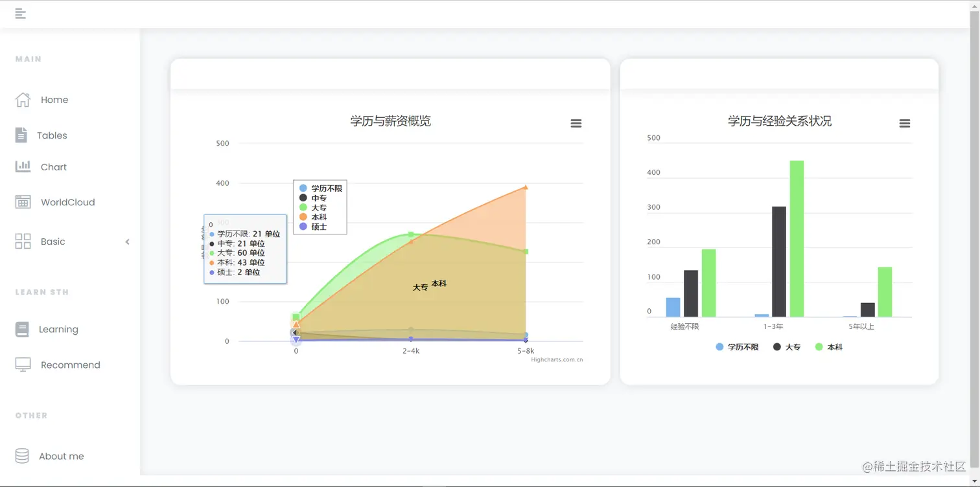
Task: Open the Home page
Action: (54, 100)
